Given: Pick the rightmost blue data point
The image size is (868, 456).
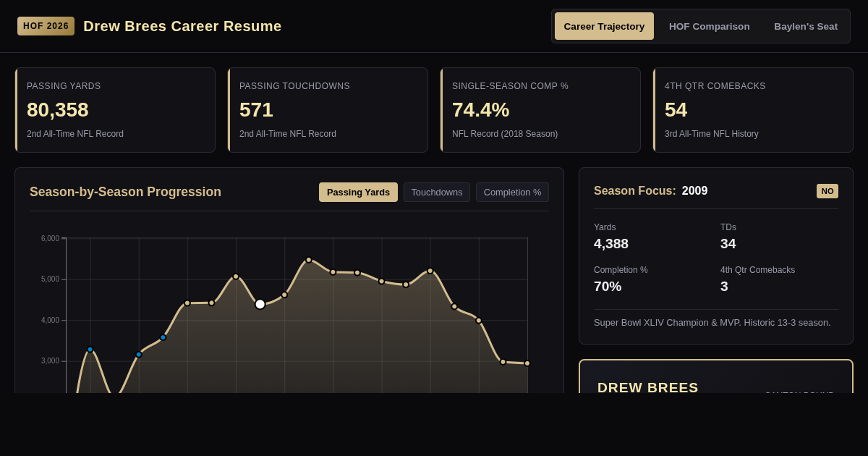Looking at the screenshot, I should point(163,337).
